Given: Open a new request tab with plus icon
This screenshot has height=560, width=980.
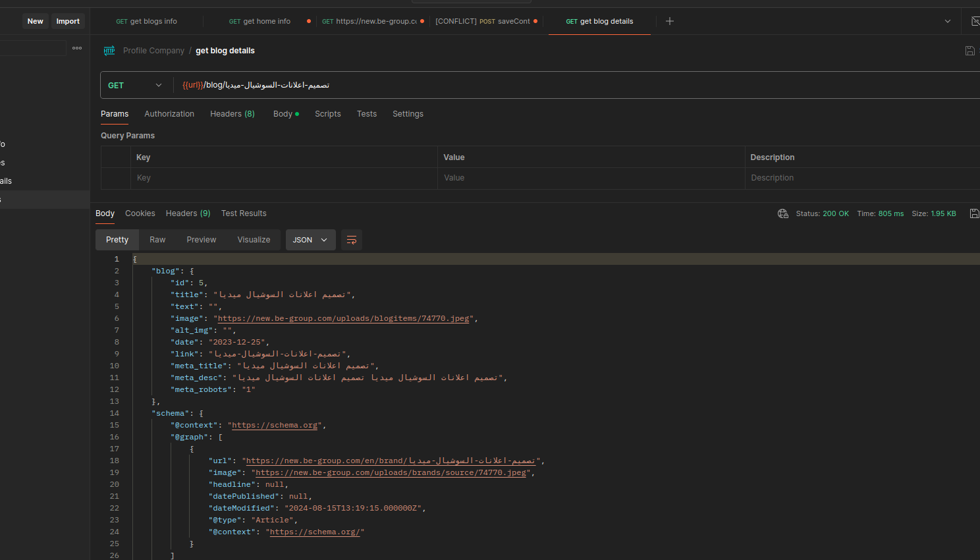Looking at the screenshot, I should tap(670, 21).
